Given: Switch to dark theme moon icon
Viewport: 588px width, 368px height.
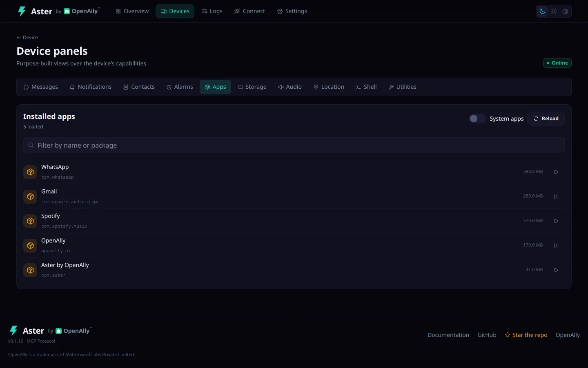Looking at the screenshot, I should (x=542, y=11).
